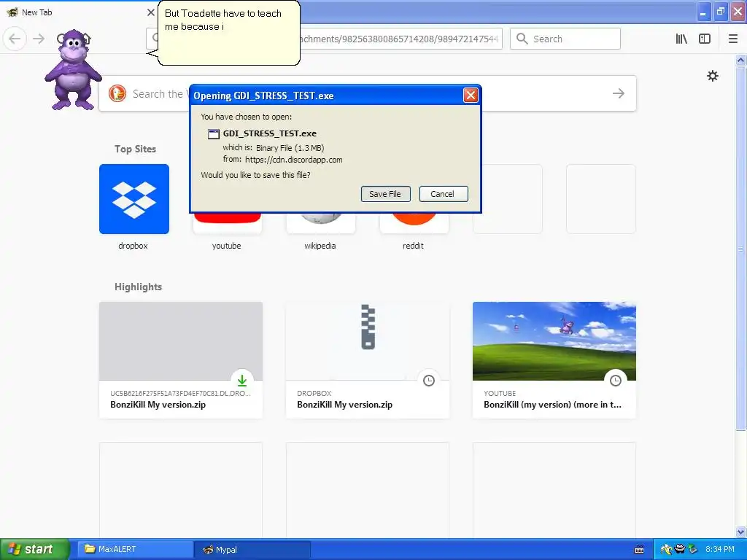Viewport: 747px width, 560px height.
Task: Switch to MaxALERT taskbar item
Action: 135,549
